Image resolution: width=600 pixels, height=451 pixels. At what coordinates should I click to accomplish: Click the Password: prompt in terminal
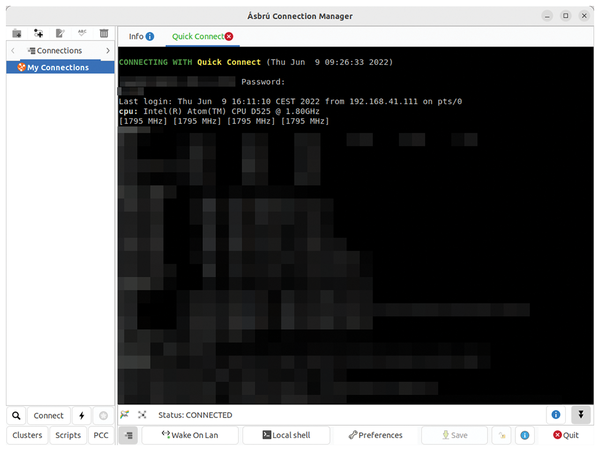pos(263,82)
